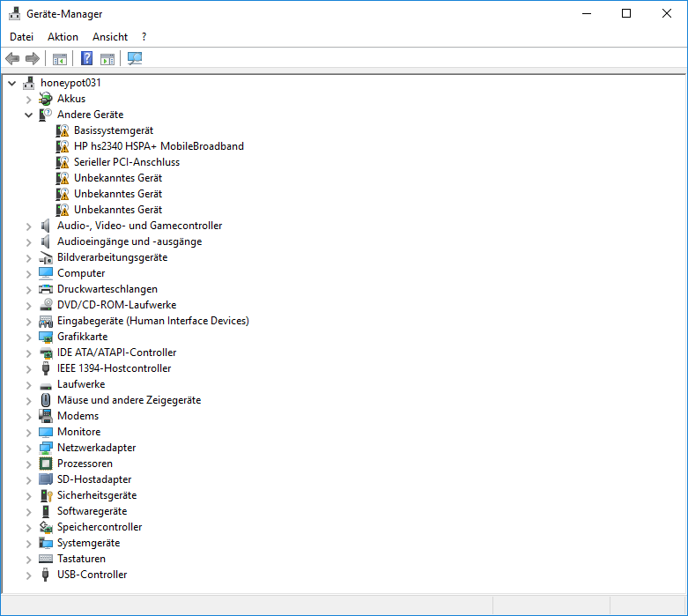
Task: Click the Prozessoren chip icon
Action: [x=46, y=464]
